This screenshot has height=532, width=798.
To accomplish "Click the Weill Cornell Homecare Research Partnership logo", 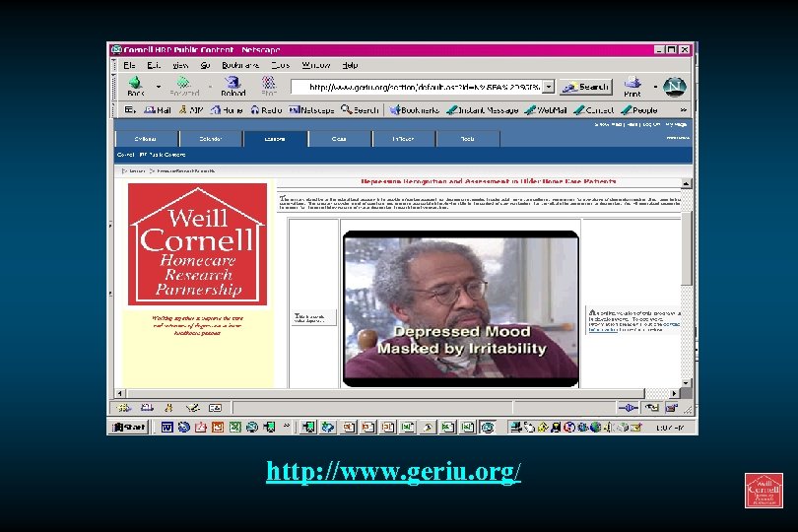I will (197, 244).
